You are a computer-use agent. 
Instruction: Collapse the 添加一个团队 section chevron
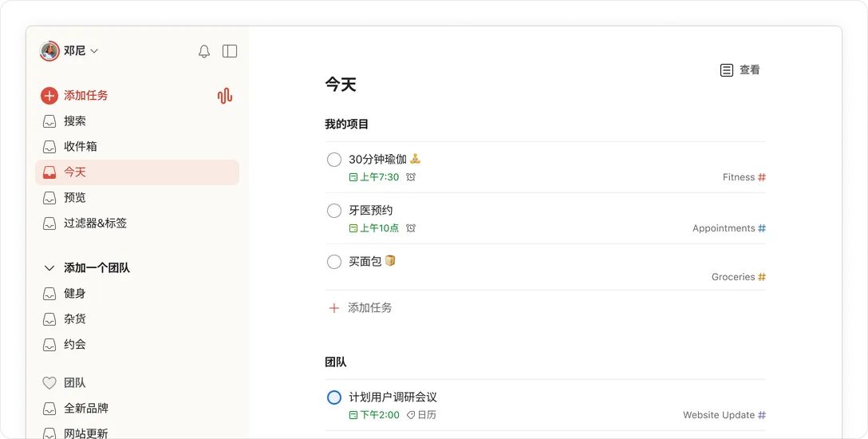point(49,268)
